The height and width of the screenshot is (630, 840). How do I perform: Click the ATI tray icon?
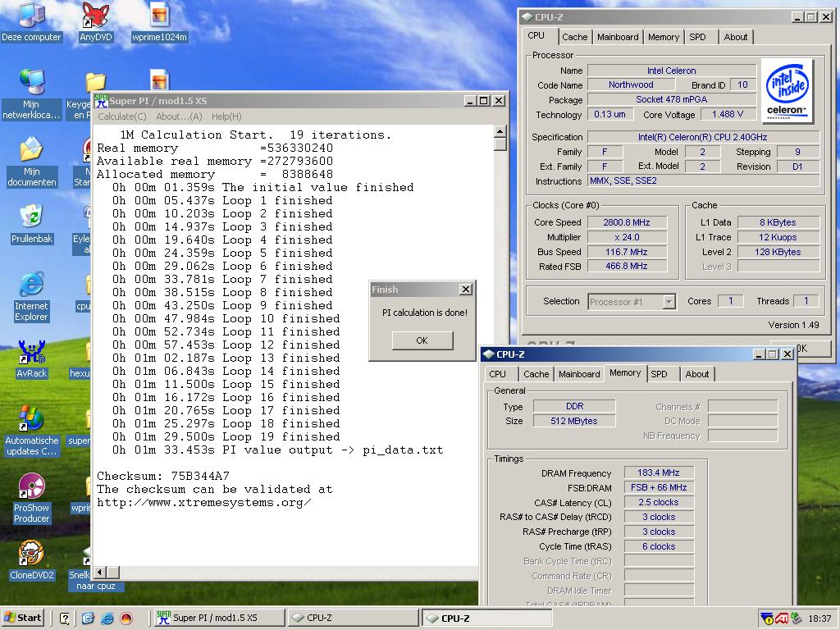(781, 619)
